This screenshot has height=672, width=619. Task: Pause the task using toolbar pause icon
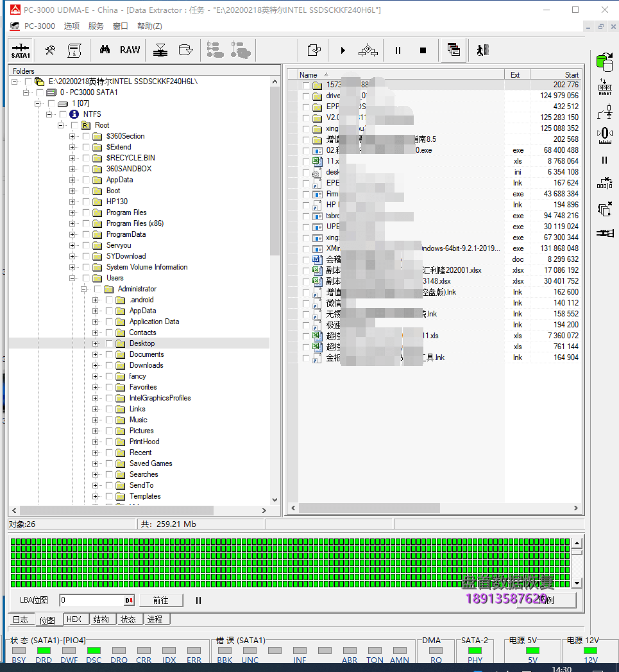point(398,51)
